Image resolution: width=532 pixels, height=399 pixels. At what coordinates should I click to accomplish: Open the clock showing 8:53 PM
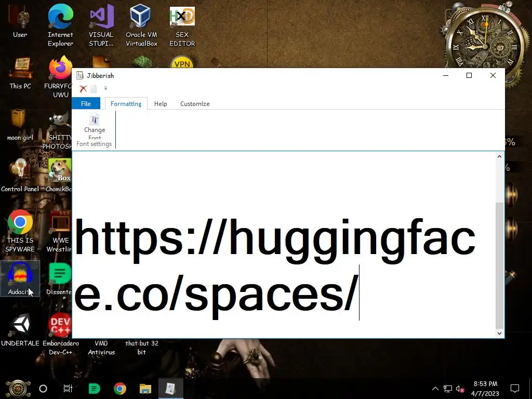tap(485, 389)
